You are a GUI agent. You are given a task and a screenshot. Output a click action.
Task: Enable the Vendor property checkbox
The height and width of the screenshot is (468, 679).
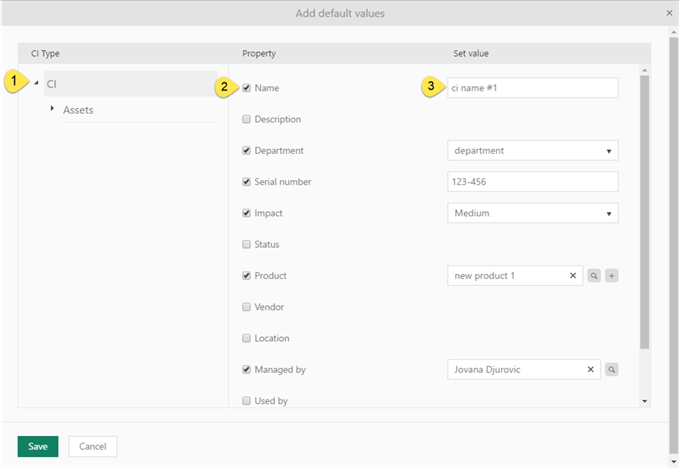pyautogui.click(x=247, y=307)
